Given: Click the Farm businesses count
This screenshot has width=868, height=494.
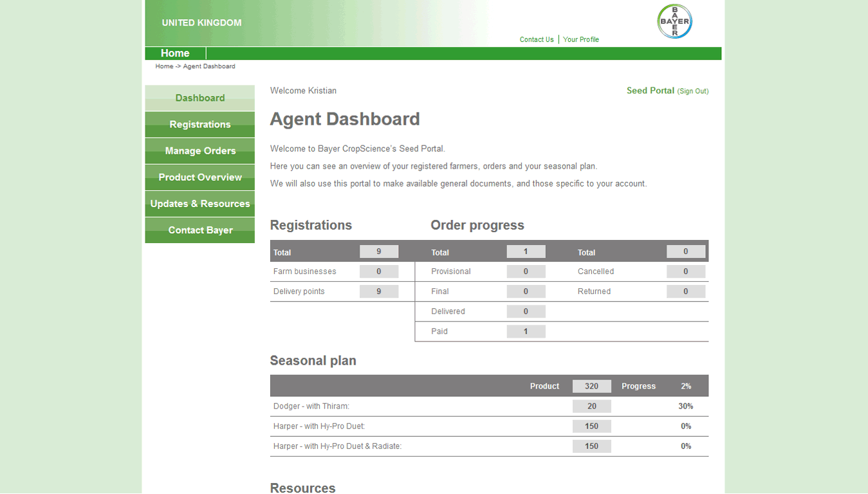Looking at the screenshot, I should click(379, 271).
